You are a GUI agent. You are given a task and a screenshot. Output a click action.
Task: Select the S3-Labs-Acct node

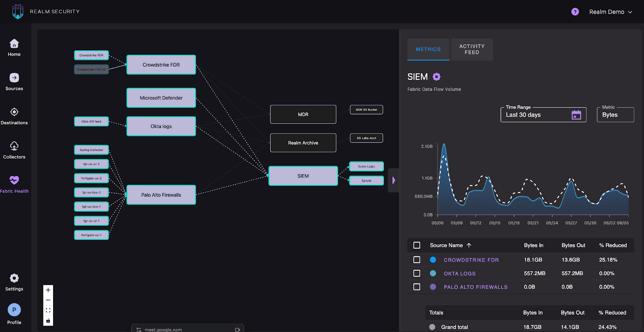[366, 138]
